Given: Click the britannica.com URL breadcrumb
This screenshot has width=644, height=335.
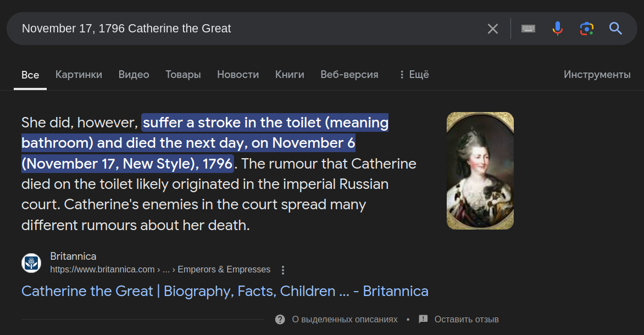Looking at the screenshot, I should click(160, 270).
